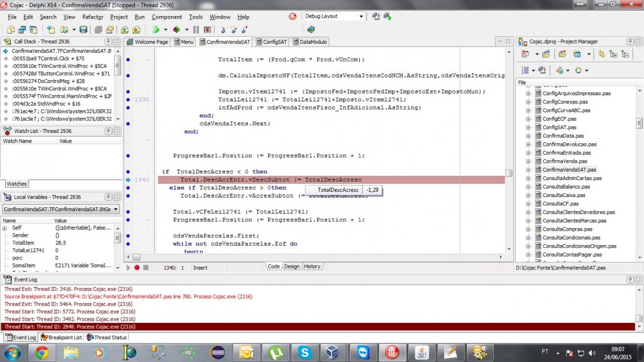Open the Component menu

(166, 17)
